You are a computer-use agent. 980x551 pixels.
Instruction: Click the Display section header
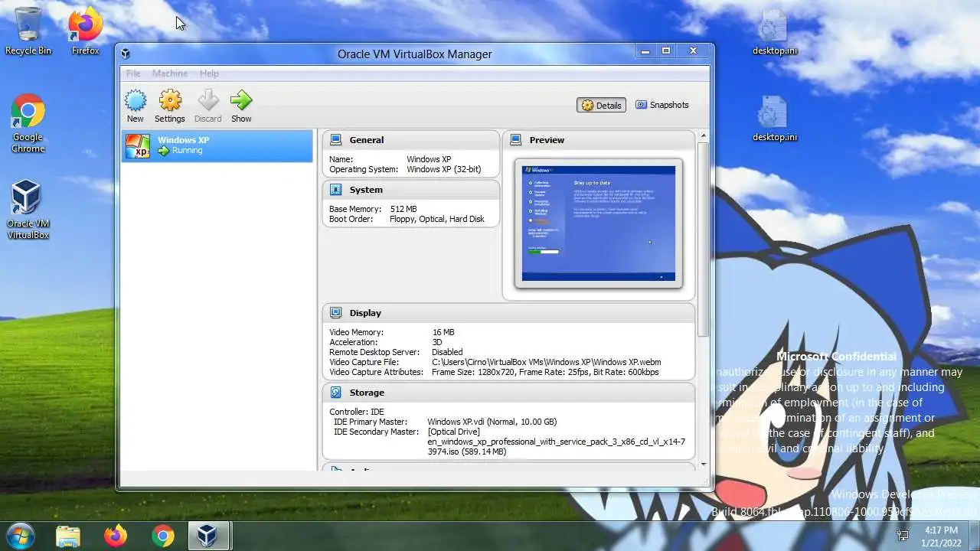pyautogui.click(x=508, y=313)
